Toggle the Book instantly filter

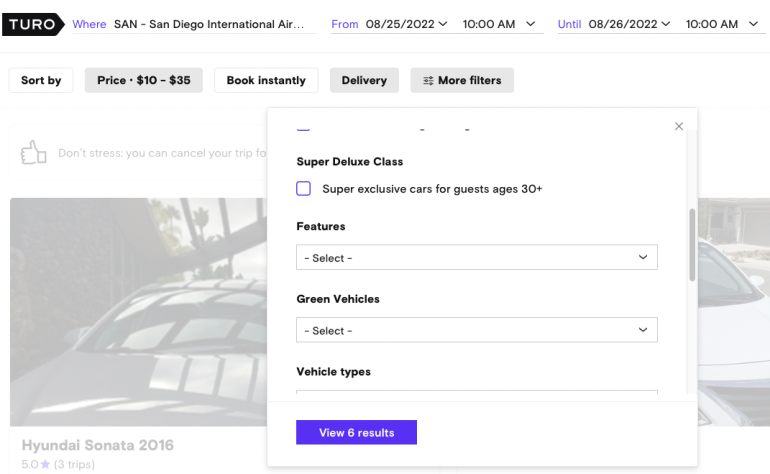(x=266, y=81)
